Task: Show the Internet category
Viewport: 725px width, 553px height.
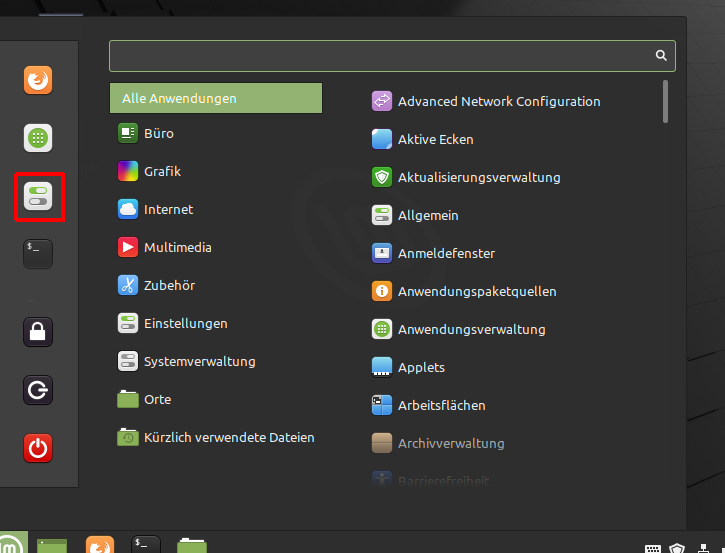Action: point(216,209)
